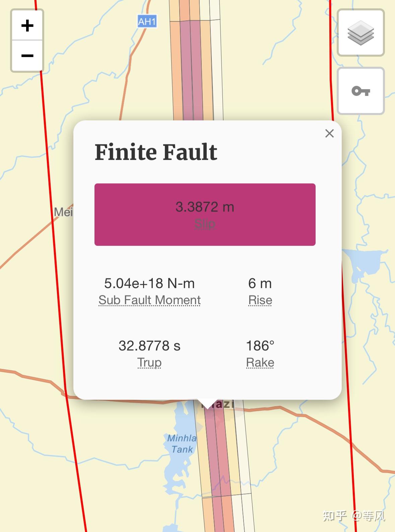This screenshot has width=395, height=532.
Task: Zoom out with the minus button
Action: [x=27, y=55]
